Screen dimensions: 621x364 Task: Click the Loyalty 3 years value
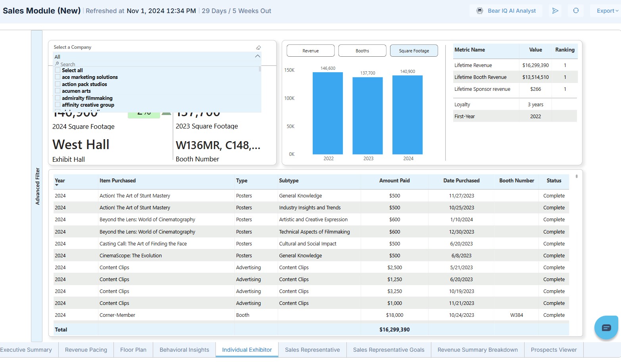pyautogui.click(x=535, y=105)
